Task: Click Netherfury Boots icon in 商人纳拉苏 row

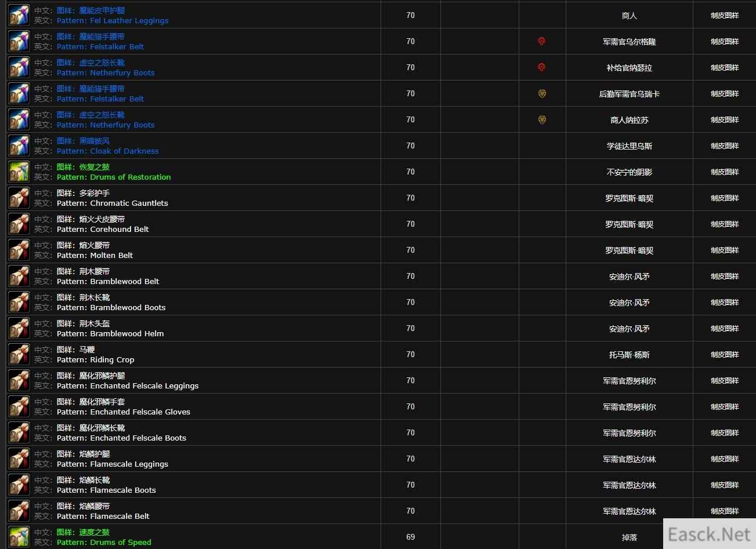Action: tap(19, 119)
